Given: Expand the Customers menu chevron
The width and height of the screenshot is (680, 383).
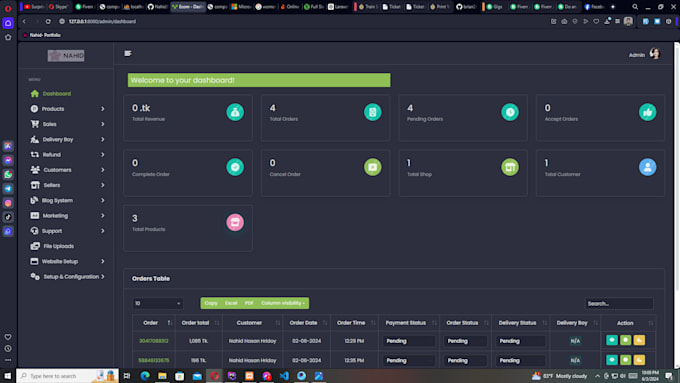Looking at the screenshot, I should pos(103,170).
